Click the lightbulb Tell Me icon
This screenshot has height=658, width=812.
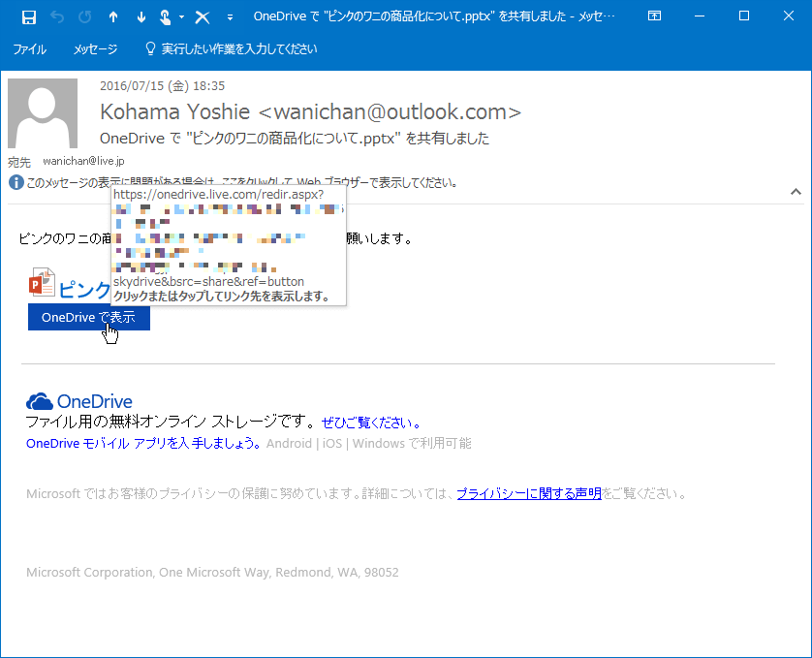pos(150,48)
